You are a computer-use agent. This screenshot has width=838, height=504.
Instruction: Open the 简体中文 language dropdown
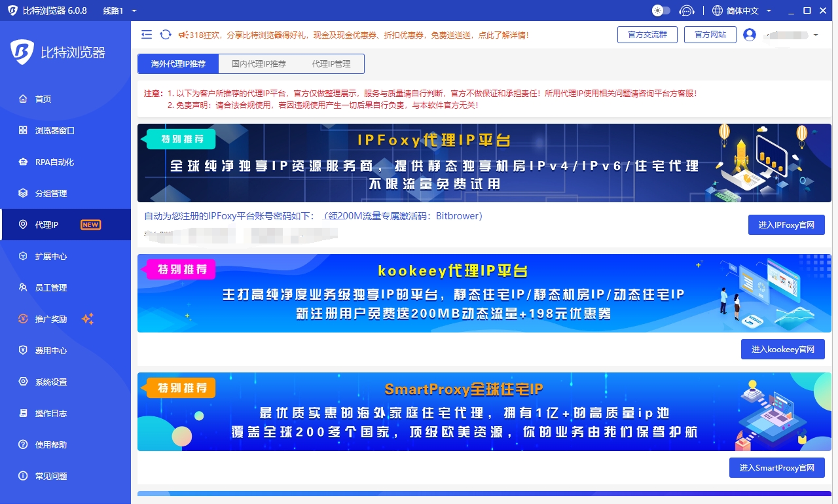pyautogui.click(x=749, y=10)
